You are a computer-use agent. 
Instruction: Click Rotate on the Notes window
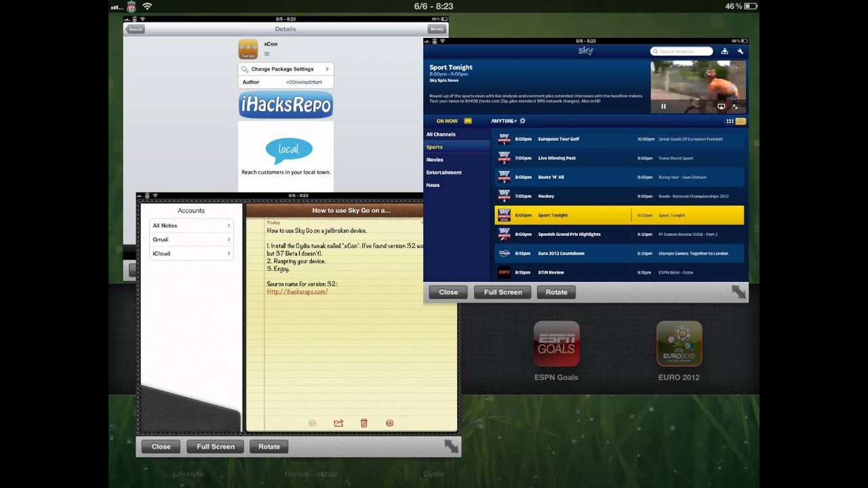coord(269,447)
